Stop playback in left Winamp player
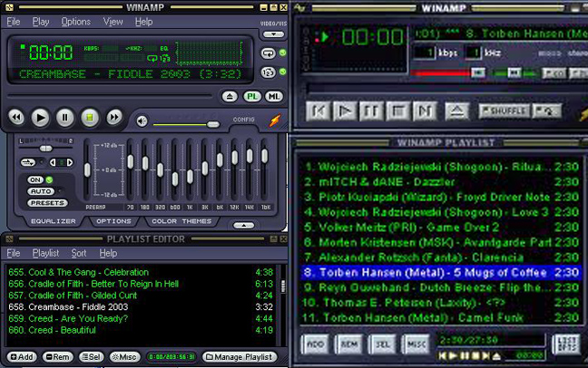Image resolution: width=588 pixels, height=368 pixels. tap(89, 118)
